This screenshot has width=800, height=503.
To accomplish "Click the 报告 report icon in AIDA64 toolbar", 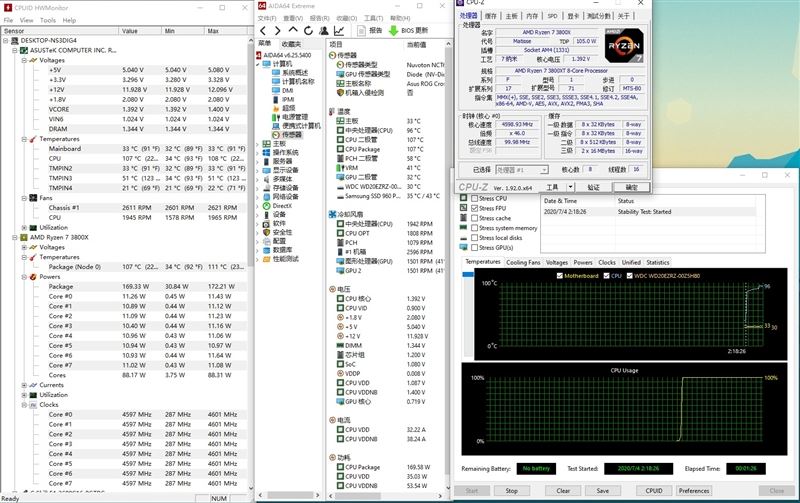I will pyautogui.click(x=361, y=31).
